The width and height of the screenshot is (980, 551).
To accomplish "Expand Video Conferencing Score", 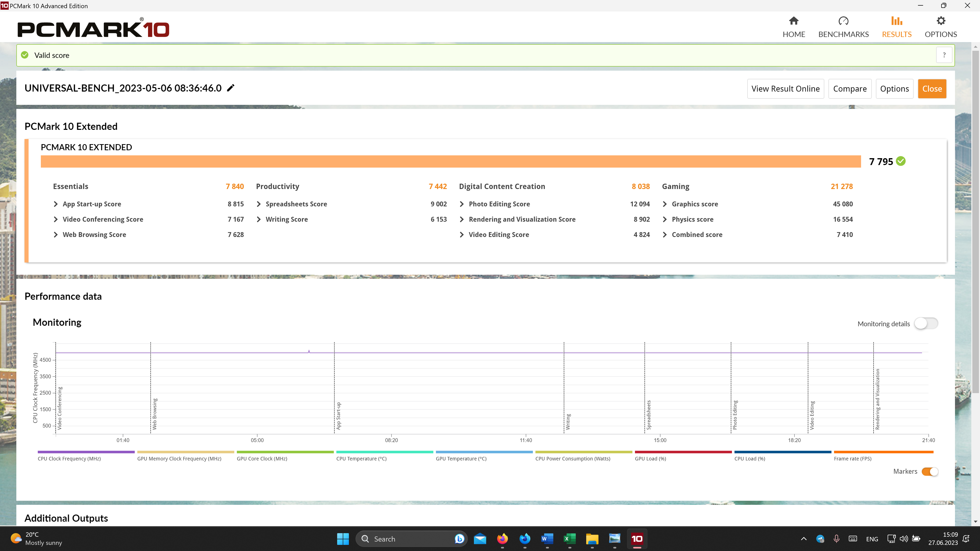I will pos(56,219).
